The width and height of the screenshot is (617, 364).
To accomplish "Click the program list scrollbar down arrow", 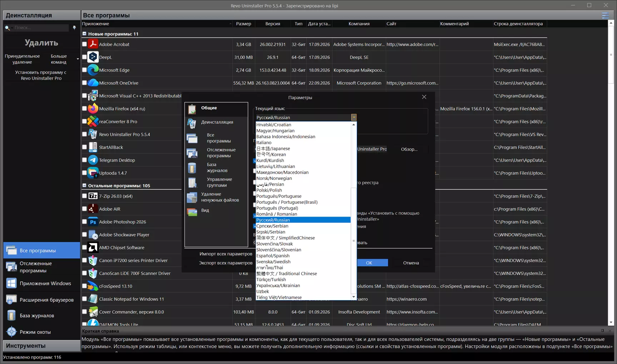I will click(611, 322).
